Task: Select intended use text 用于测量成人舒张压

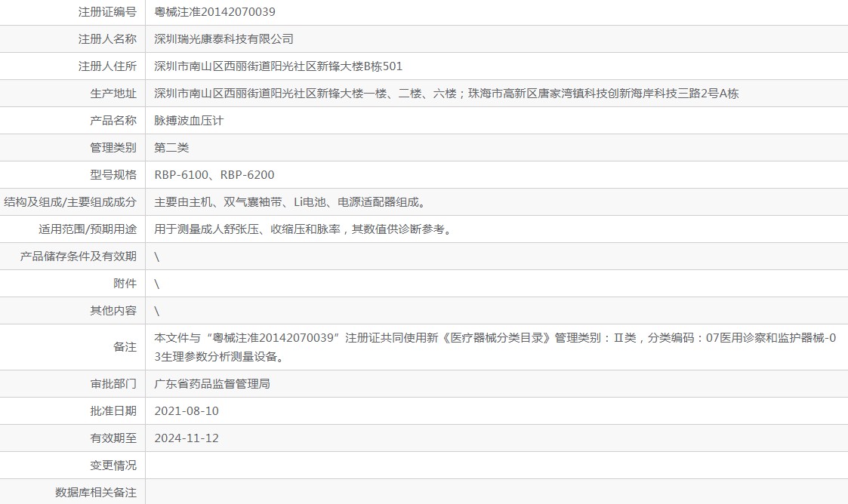Action: [303, 229]
